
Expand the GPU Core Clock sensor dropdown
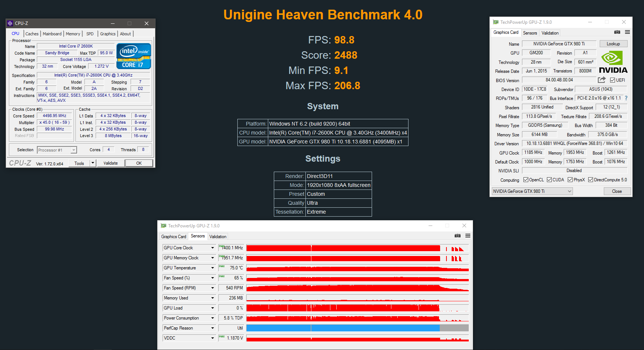click(x=212, y=248)
